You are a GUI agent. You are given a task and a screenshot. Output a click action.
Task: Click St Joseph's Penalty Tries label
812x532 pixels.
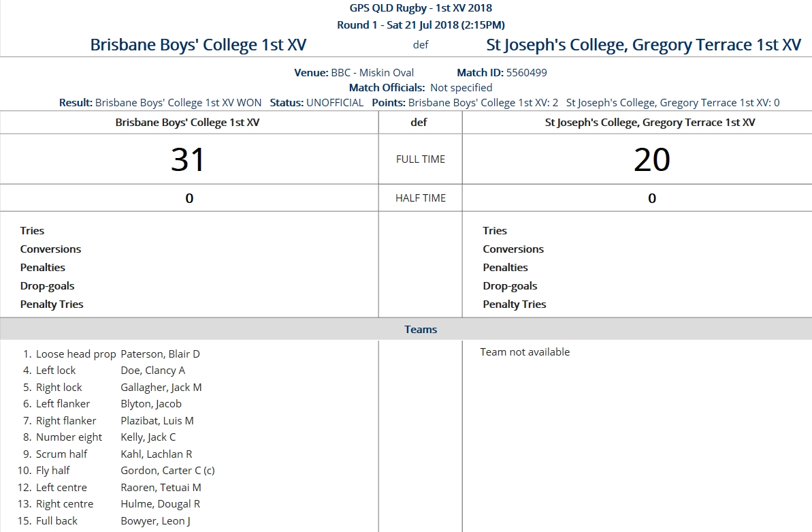[514, 304]
